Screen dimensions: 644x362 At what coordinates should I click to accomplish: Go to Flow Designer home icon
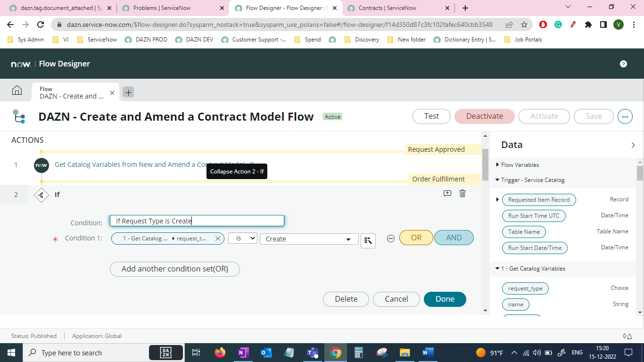click(17, 90)
